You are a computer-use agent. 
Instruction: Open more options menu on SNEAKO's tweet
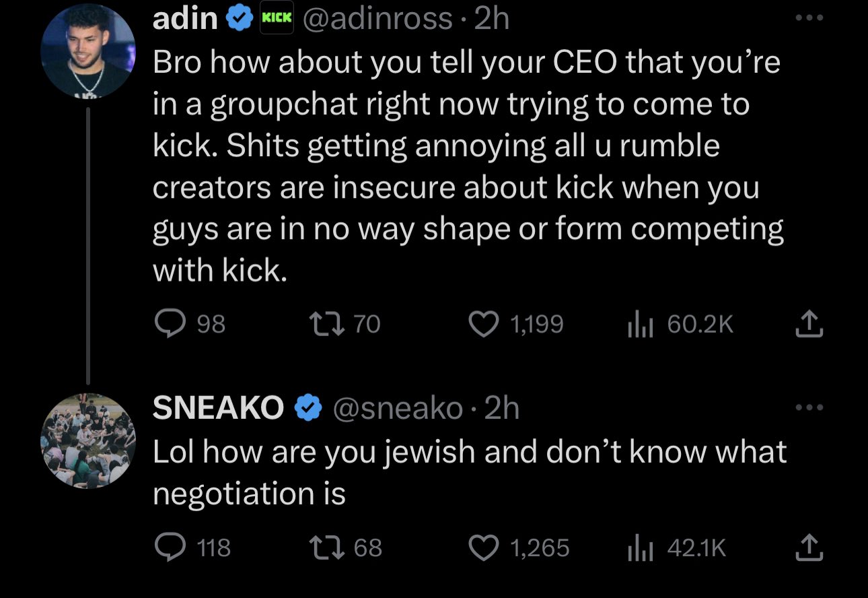808,407
